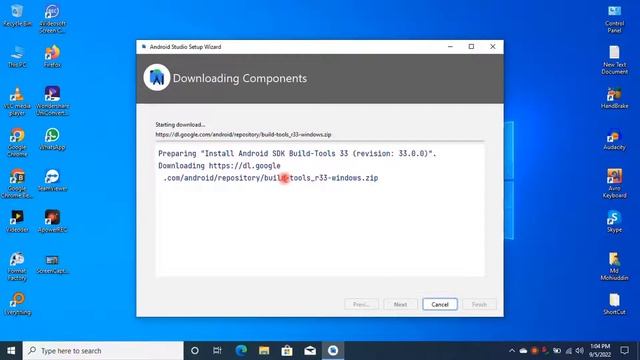The image size is (640, 360).
Task: Click the Android Studio logo in the wizard header
Action: 157,78
